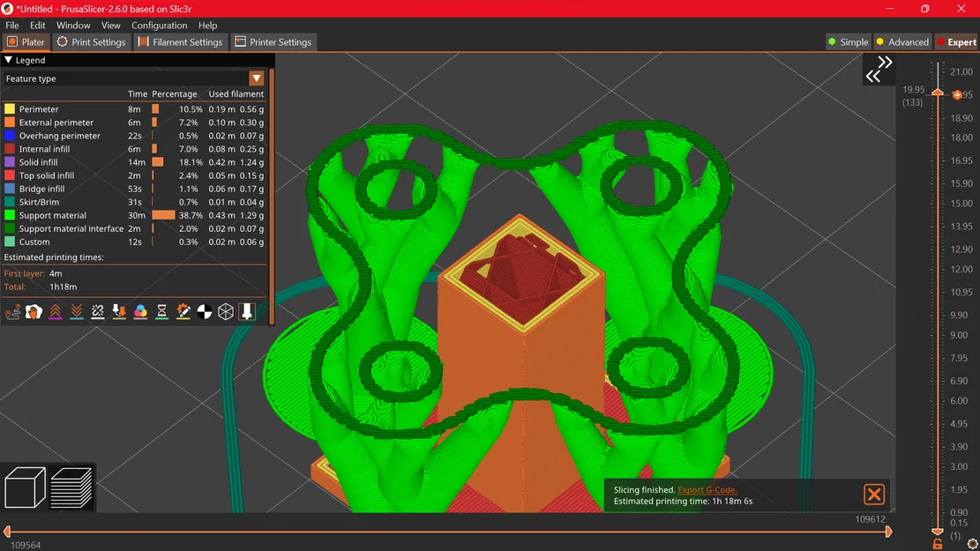Screen dimensions: 980x551
Task: Hide Bridge infill feature row
Action: [x=134, y=189]
